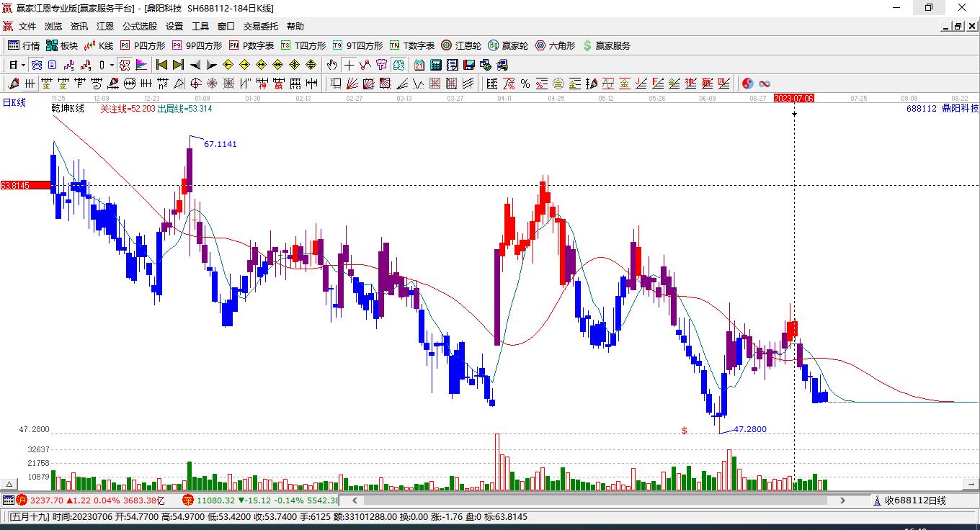The width and height of the screenshot is (980, 530).
Task: Open the P数字表 number table
Action: tap(251, 45)
